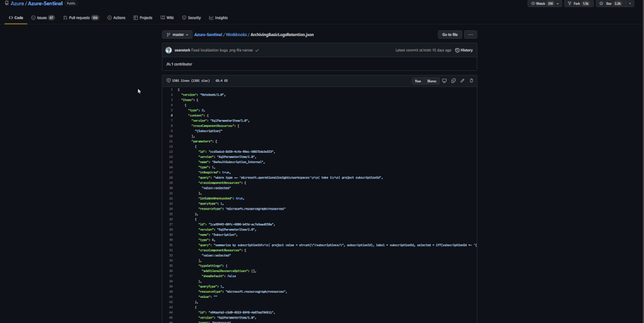Click the "version": "Notebook/1.0" code line

pos(203,95)
